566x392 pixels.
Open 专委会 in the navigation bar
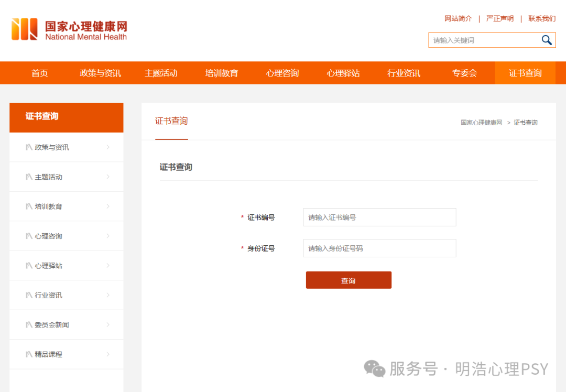coord(464,73)
